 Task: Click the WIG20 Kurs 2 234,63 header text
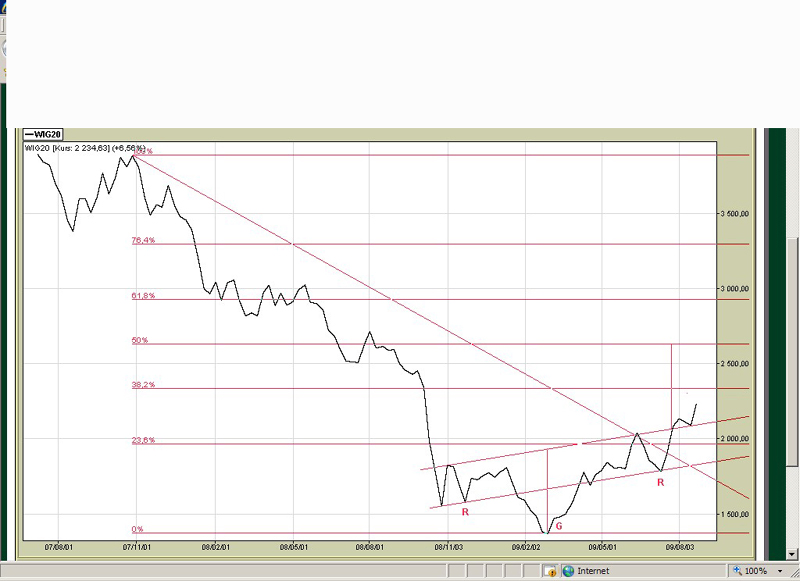pos(85,148)
